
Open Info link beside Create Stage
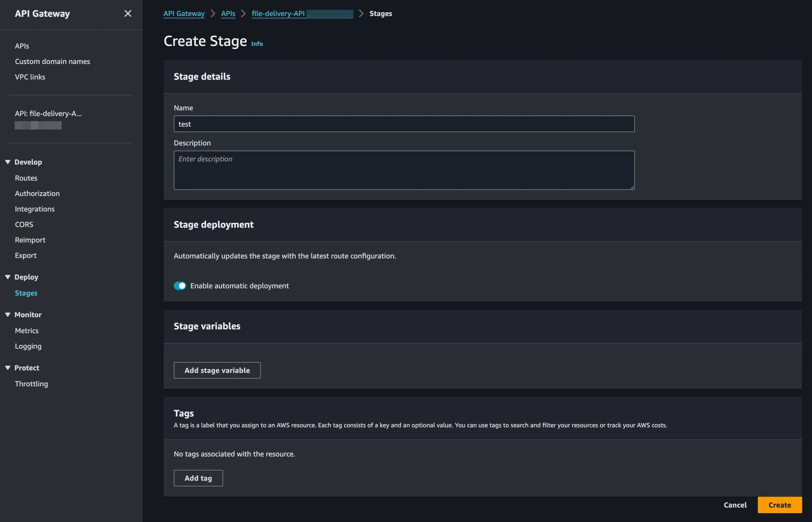tap(257, 44)
